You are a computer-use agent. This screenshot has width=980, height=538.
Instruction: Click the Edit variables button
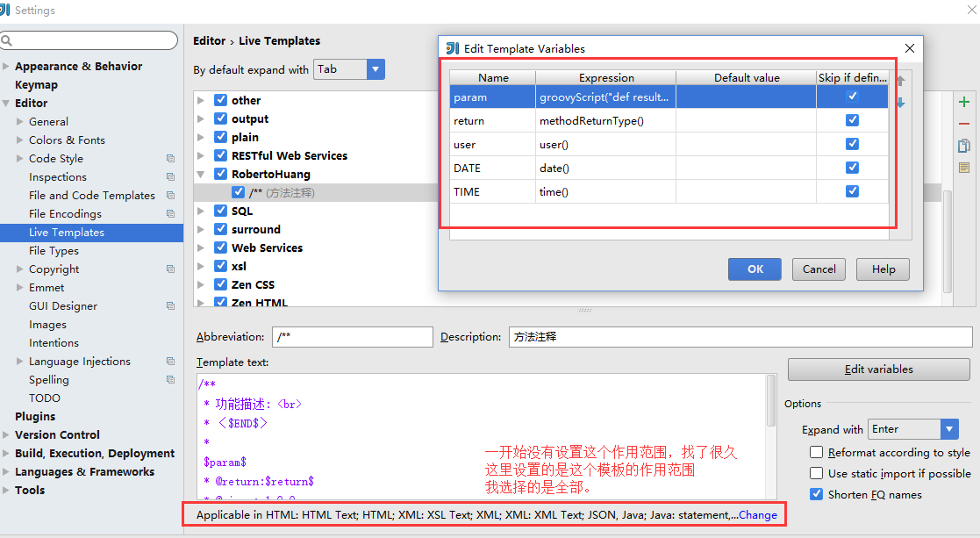tap(878, 369)
